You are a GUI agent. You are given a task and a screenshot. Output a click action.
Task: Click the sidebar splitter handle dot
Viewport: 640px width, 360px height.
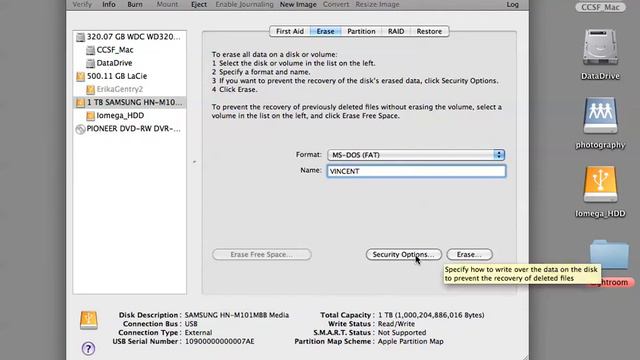pos(194,162)
